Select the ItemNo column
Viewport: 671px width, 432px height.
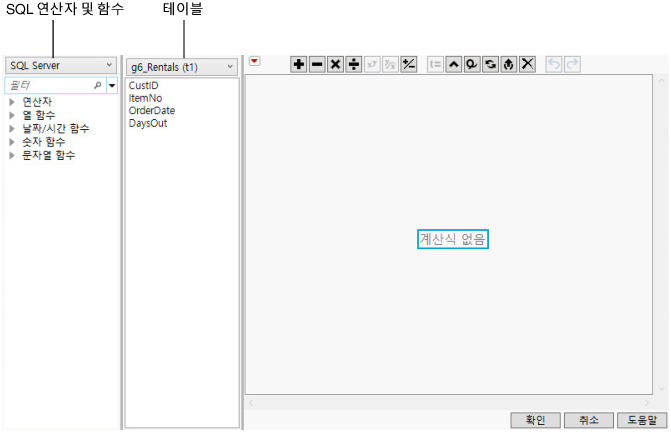[x=145, y=98]
